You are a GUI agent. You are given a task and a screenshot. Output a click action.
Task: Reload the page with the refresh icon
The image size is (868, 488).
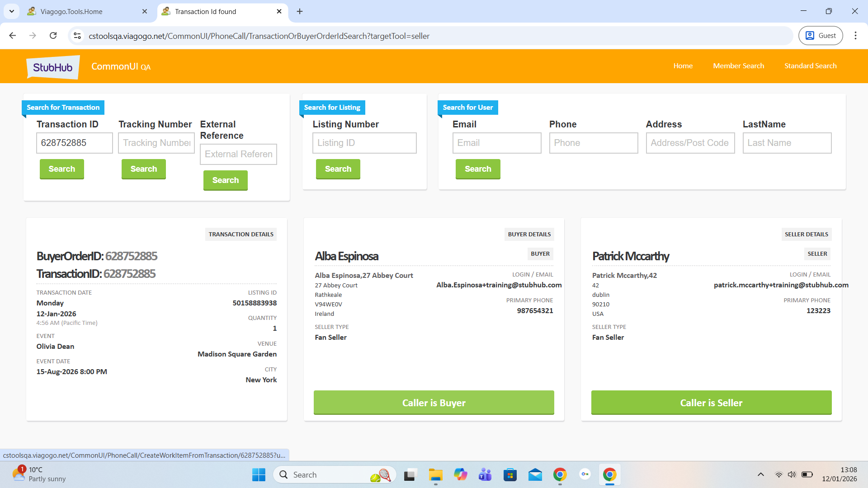[53, 36]
